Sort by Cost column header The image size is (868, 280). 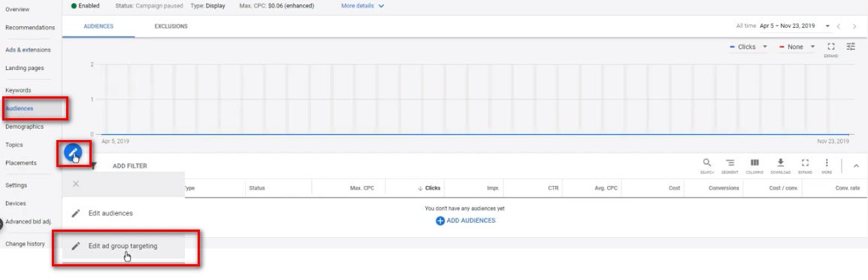(x=674, y=188)
